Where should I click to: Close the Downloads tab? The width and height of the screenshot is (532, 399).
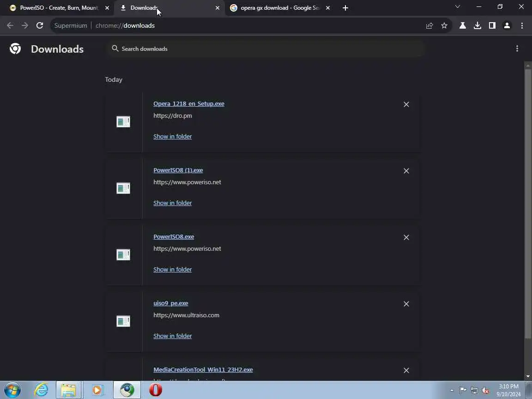pyautogui.click(x=218, y=8)
